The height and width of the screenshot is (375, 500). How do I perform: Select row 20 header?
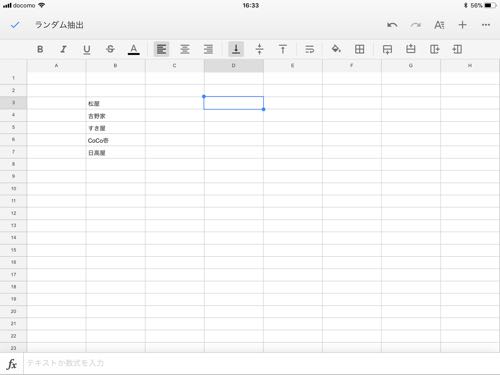click(13, 311)
